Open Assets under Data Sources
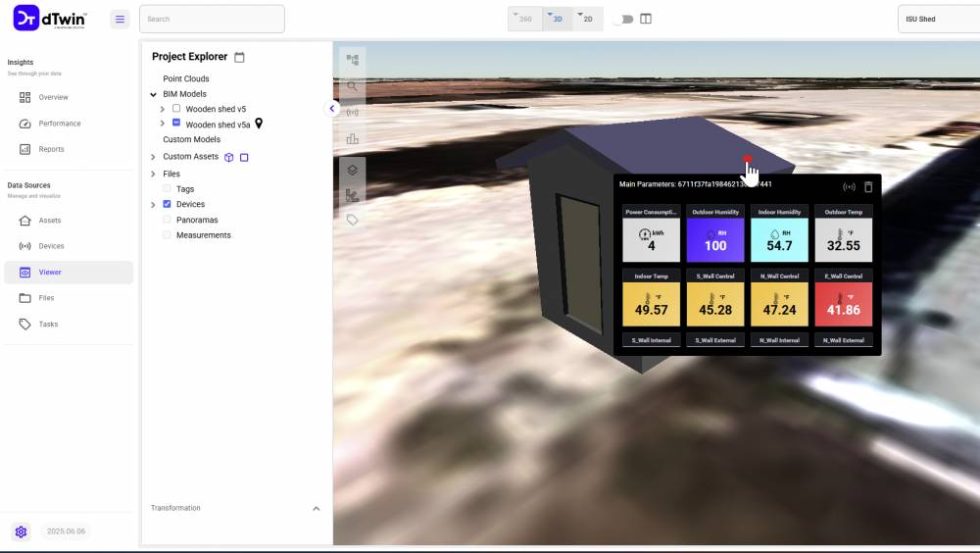The width and height of the screenshot is (980, 553). pos(49,221)
